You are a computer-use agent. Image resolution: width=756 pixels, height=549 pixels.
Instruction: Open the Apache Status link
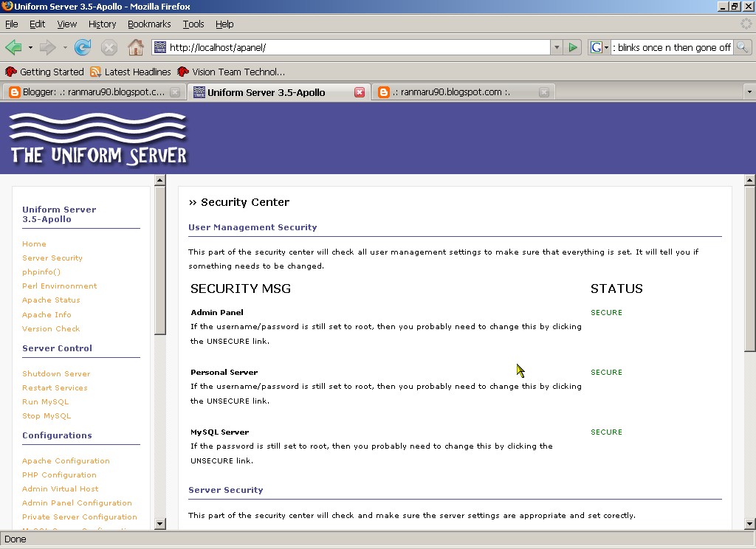click(51, 300)
